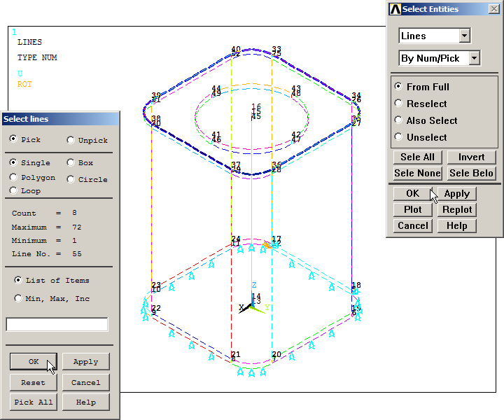Click the cyan U legend label
This screenshot has width=504, height=420.
[20, 73]
